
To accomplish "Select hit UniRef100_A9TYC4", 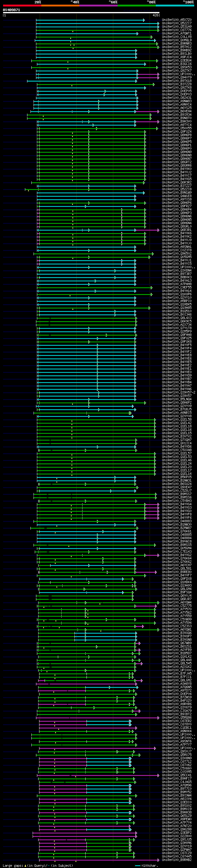I will pos(177,125).
